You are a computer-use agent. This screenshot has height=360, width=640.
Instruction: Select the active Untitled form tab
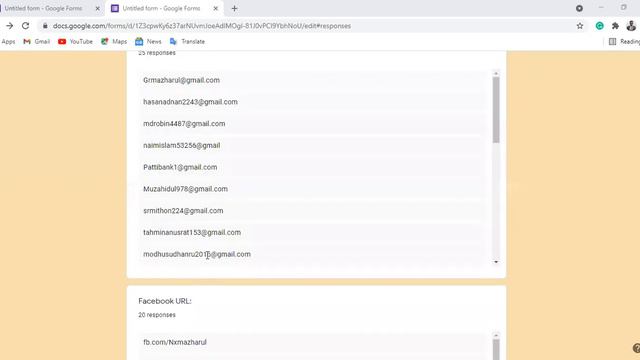coord(161,8)
